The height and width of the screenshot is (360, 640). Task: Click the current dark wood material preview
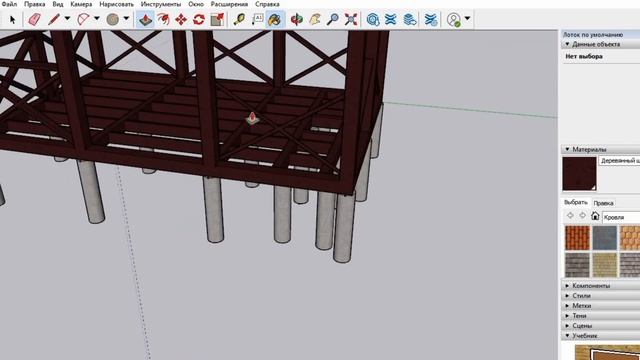pos(579,173)
